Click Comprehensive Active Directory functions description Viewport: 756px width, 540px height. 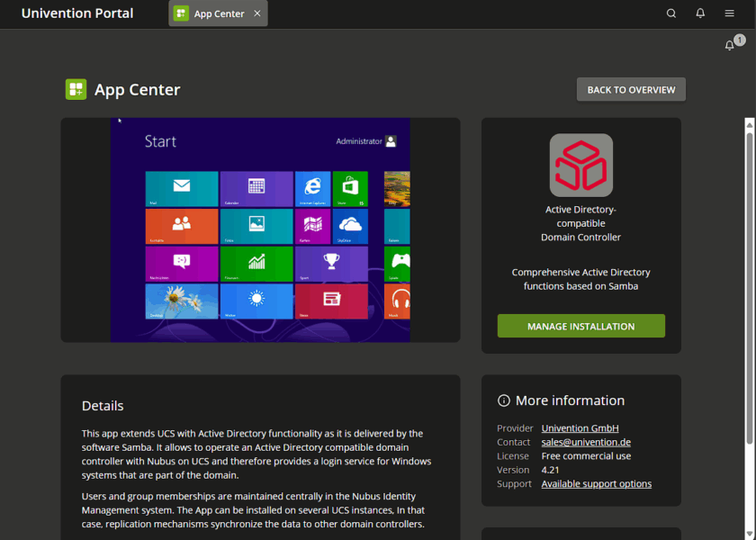click(581, 279)
